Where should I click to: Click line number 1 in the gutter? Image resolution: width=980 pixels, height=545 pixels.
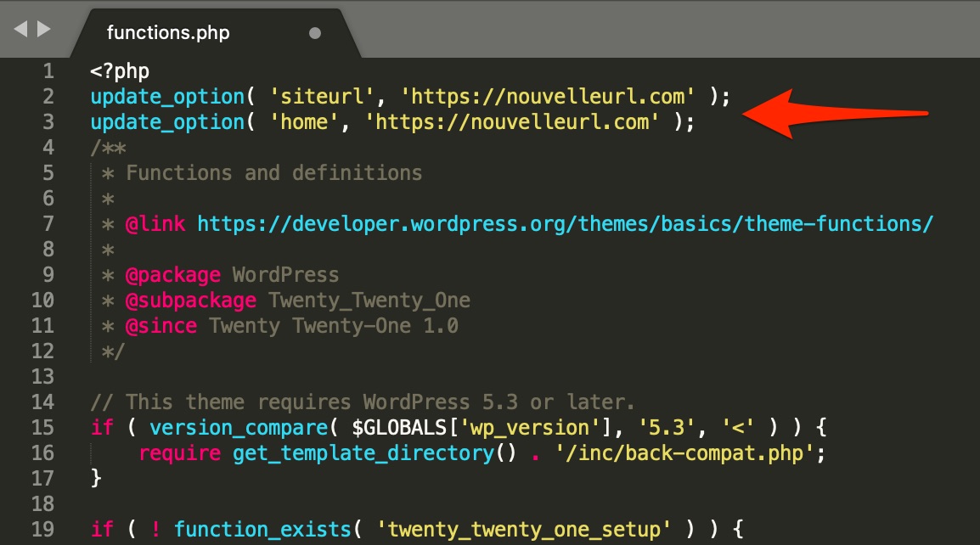tap(48, 71)
